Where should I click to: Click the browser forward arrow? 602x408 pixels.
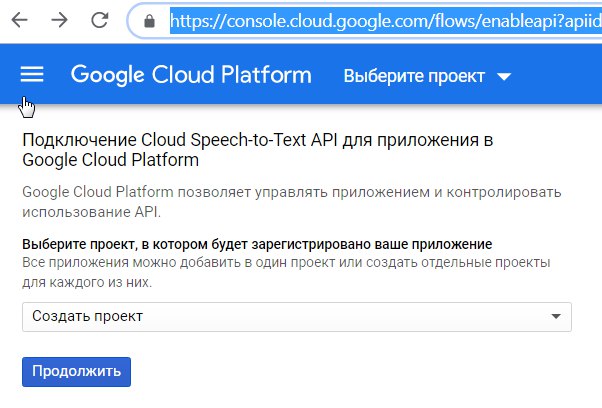[x=60, y=20]
